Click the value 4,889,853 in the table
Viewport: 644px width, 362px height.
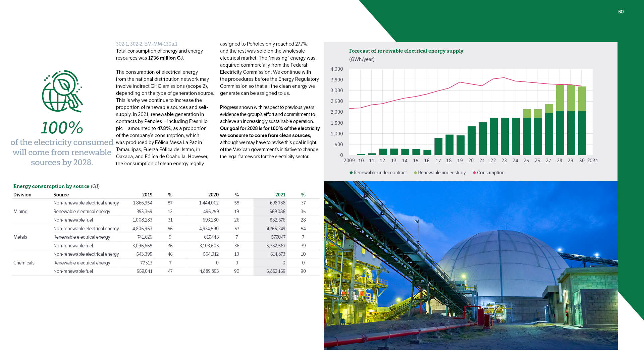click(x=209, y=271)
